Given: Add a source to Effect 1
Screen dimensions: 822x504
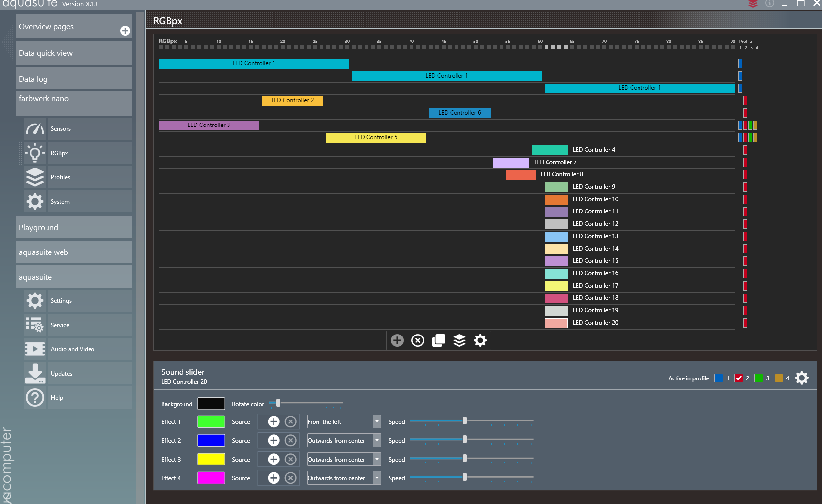Looking at the screenshot, I should [274, 421].
